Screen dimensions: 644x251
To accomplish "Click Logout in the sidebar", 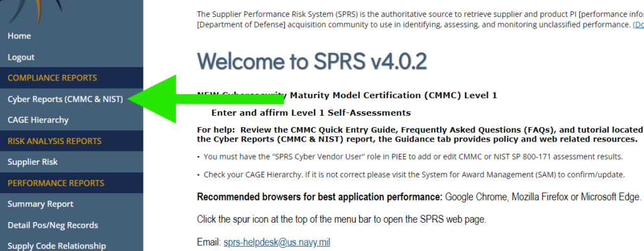I will point(21,57).
